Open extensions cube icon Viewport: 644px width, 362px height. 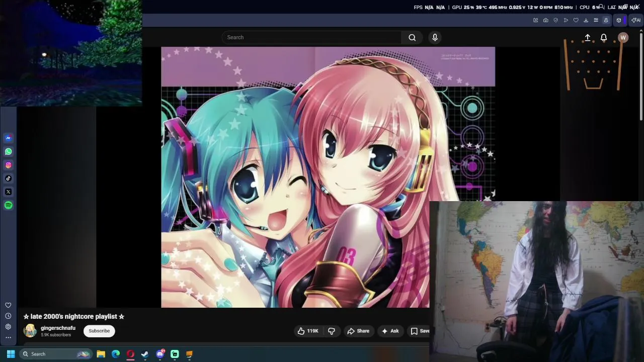click(x=619, y=20)
